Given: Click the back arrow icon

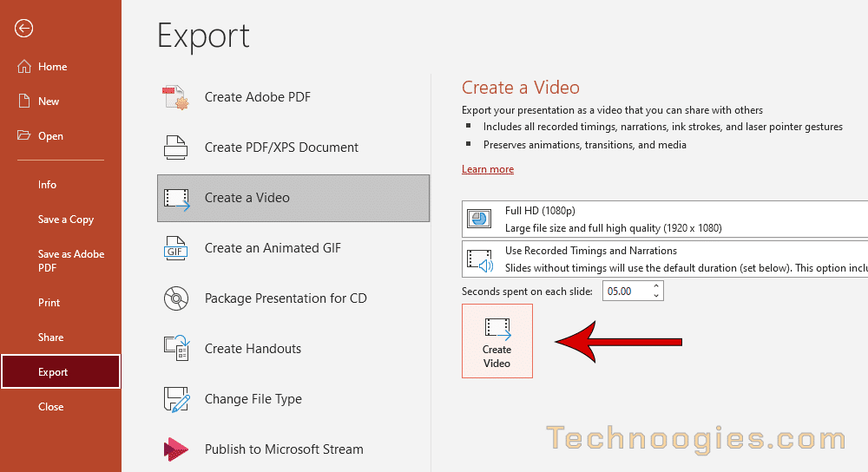Looking at the screenshot, I should coord(23,29).
